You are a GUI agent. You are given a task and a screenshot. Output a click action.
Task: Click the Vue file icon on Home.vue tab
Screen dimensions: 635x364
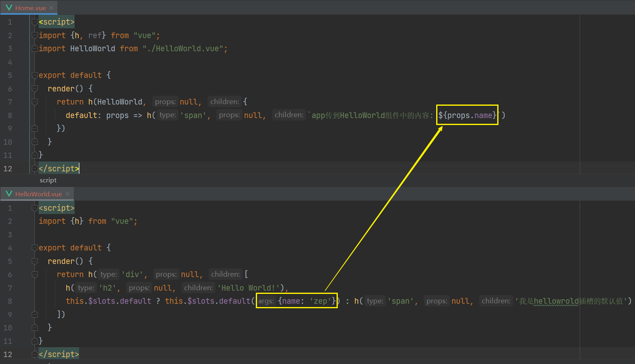pos(9,8)
